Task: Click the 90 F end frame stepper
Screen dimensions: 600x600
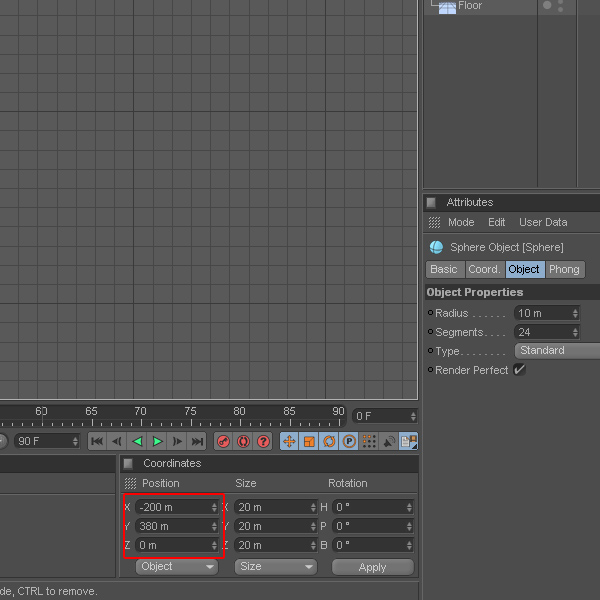Action: coord(75,441)
